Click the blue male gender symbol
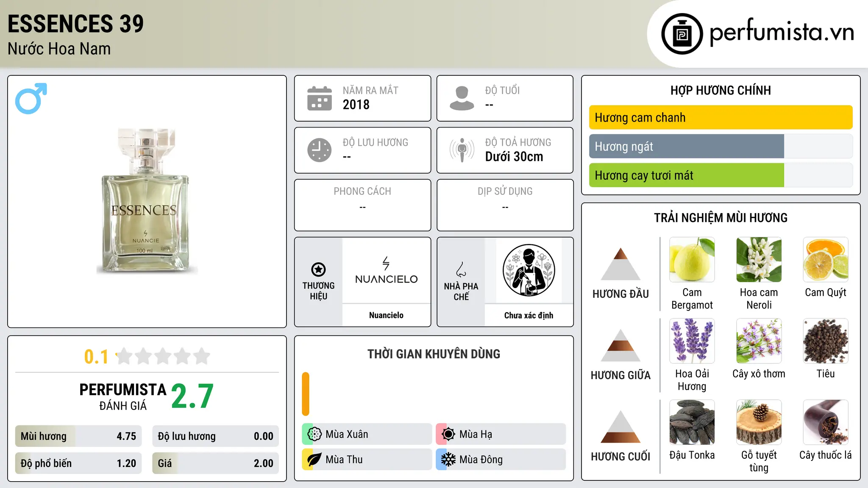This screenshot has height=488, width=868. tap(31, 98)
